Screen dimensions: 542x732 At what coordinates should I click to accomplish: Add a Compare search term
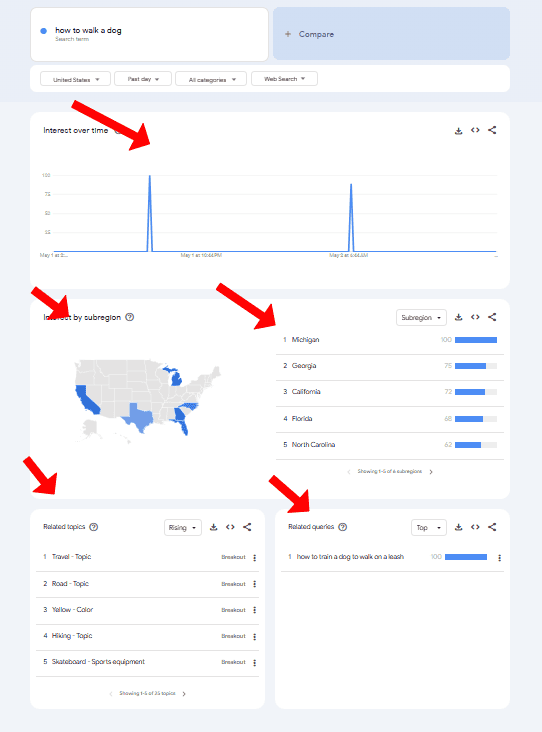(391, 34)
